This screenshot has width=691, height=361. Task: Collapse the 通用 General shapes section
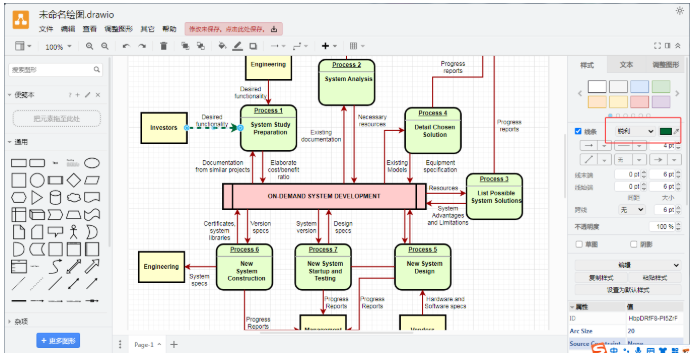[x=18, y=142]
